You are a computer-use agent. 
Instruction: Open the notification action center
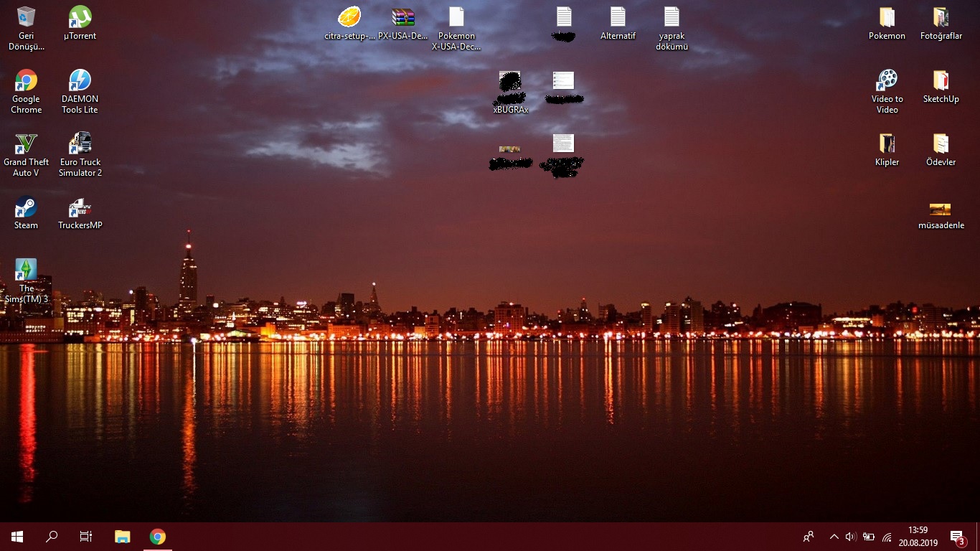coord(956,537)
